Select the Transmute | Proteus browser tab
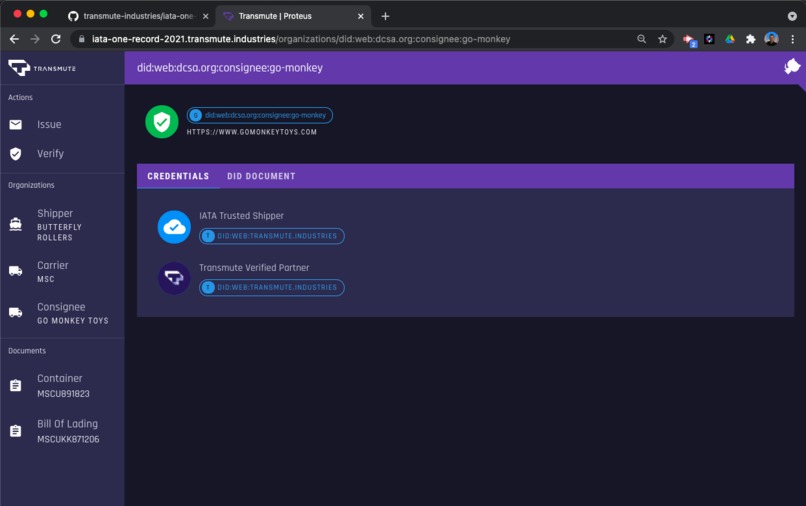This screenshot has width=806, height=506. click(293, 16)
